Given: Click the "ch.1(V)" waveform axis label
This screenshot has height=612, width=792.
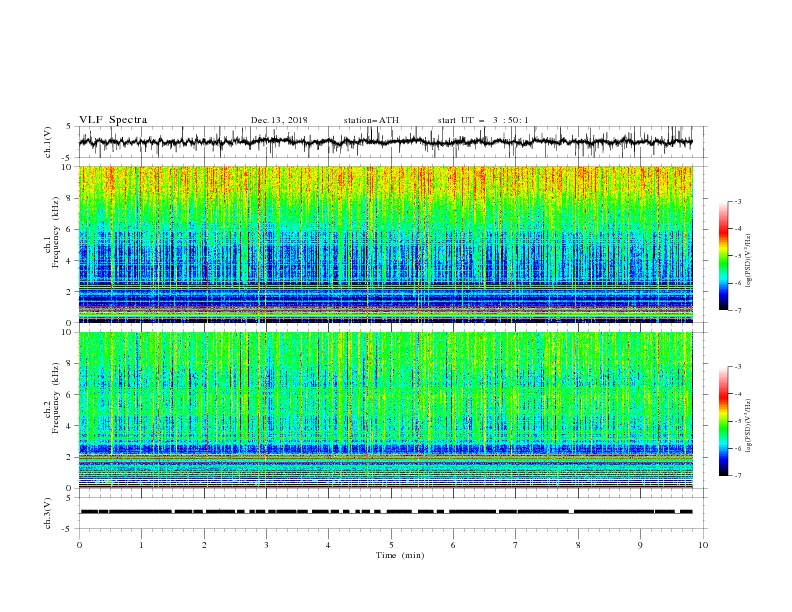Looking at the screenshot, I should 48,142.
